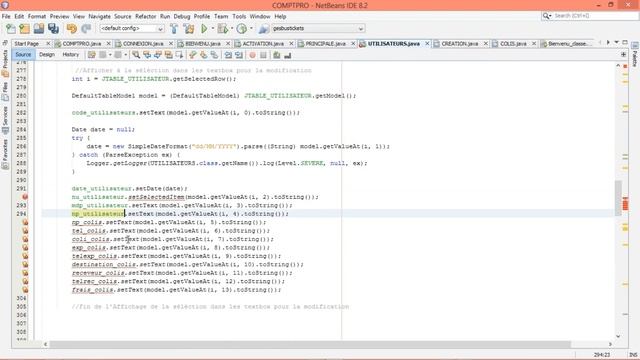This screenshot has width=640, height=360.
Task: Click the Clean and Build Project icon
Action: [x=189, y=29]
